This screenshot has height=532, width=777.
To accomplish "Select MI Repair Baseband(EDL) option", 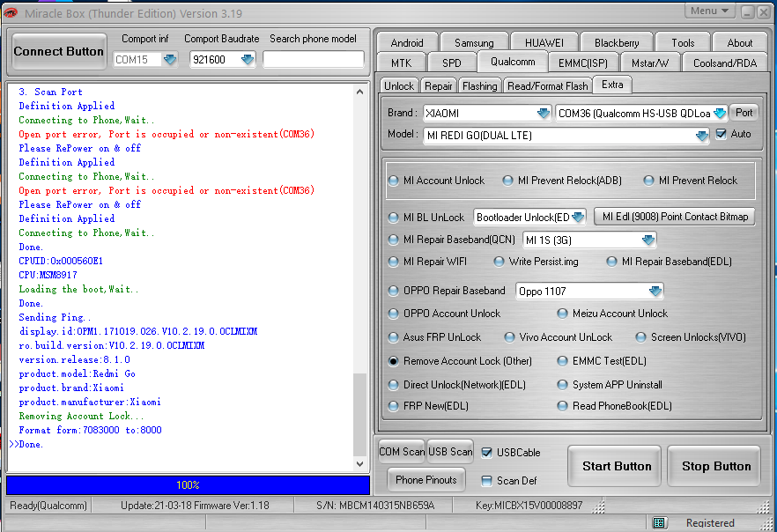I will click(612, 262).
